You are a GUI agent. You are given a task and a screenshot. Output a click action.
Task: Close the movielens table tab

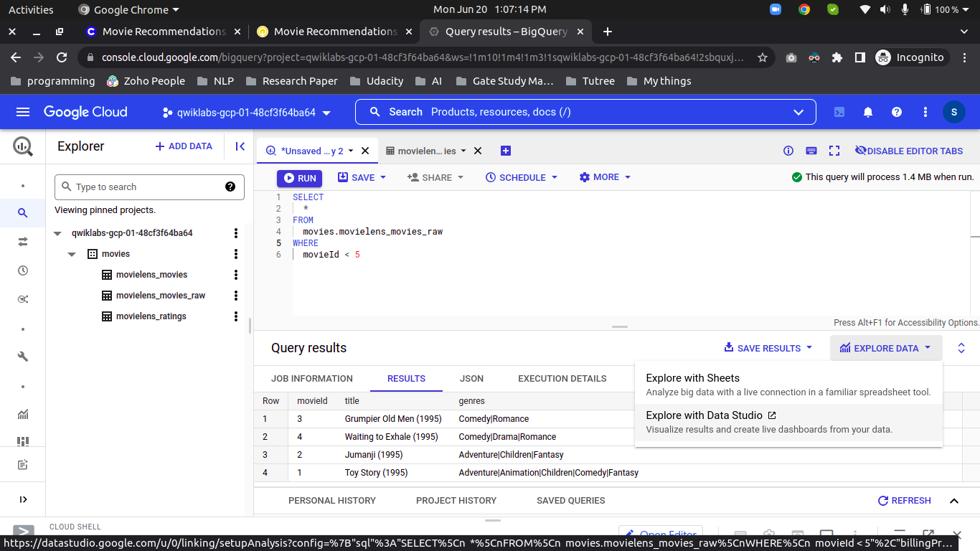point(478,151)
